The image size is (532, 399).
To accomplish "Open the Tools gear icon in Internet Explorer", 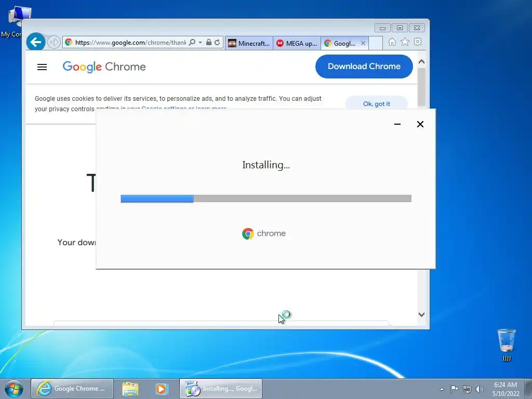I will click(418, 42).
